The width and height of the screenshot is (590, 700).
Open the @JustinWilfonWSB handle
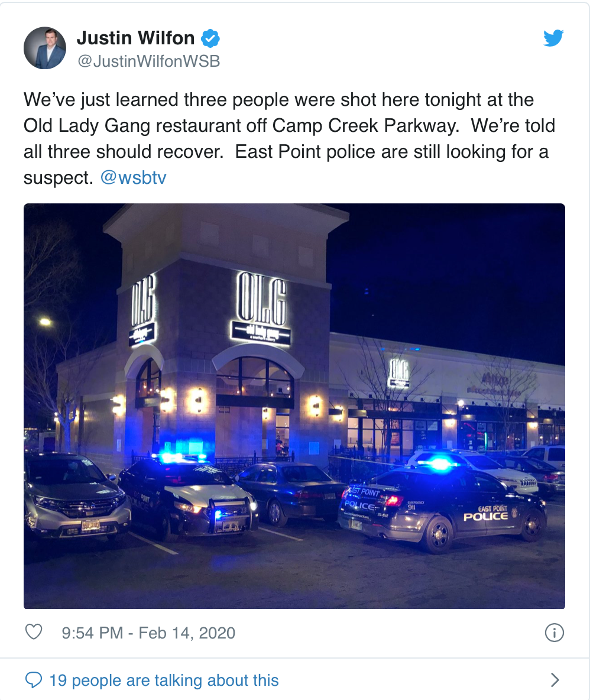click(148, 61)
